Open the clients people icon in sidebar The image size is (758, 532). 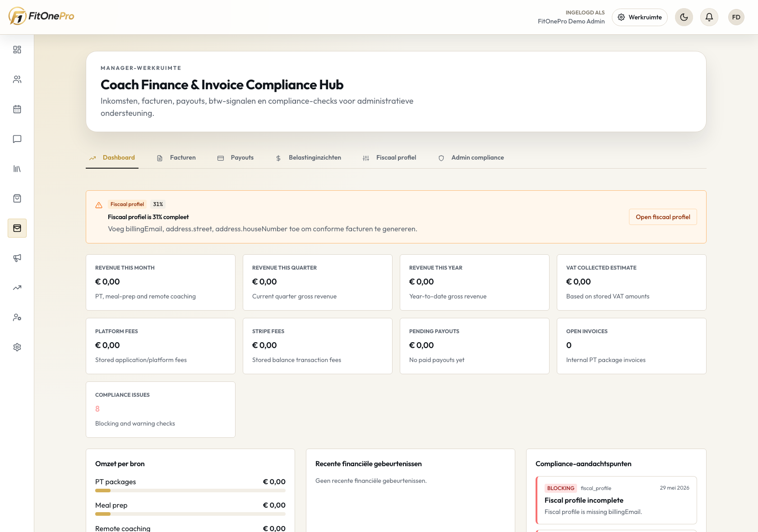[17, 79]
